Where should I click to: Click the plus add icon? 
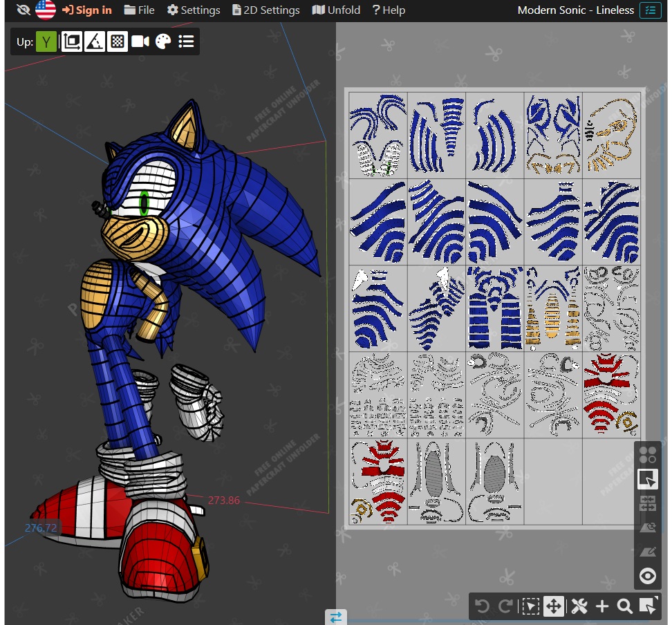601,606
